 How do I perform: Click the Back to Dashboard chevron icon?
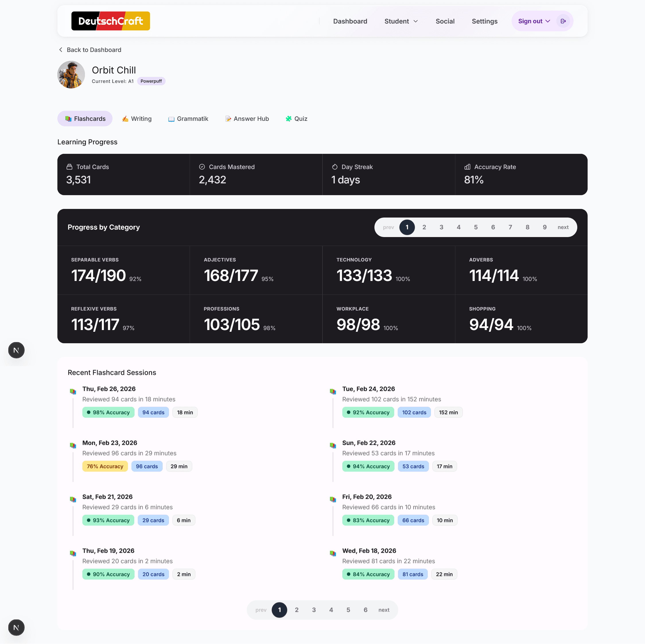point(61,50)
